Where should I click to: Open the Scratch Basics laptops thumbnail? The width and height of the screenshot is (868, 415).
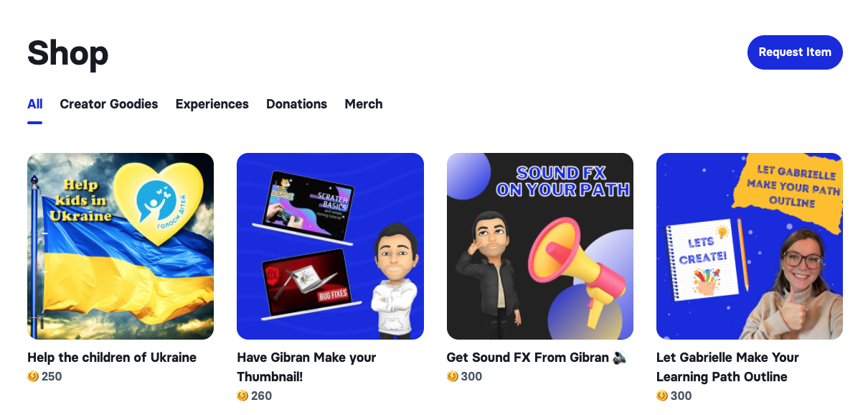pos(330,246)
